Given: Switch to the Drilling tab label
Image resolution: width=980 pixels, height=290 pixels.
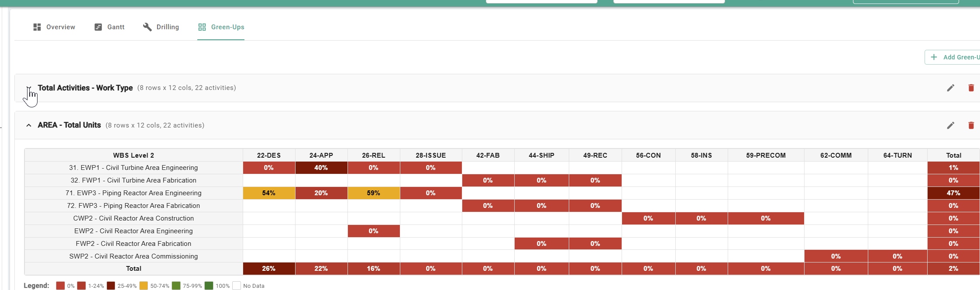Looking at the screenshot, I should pyautogui.click(x=168, y=27).
